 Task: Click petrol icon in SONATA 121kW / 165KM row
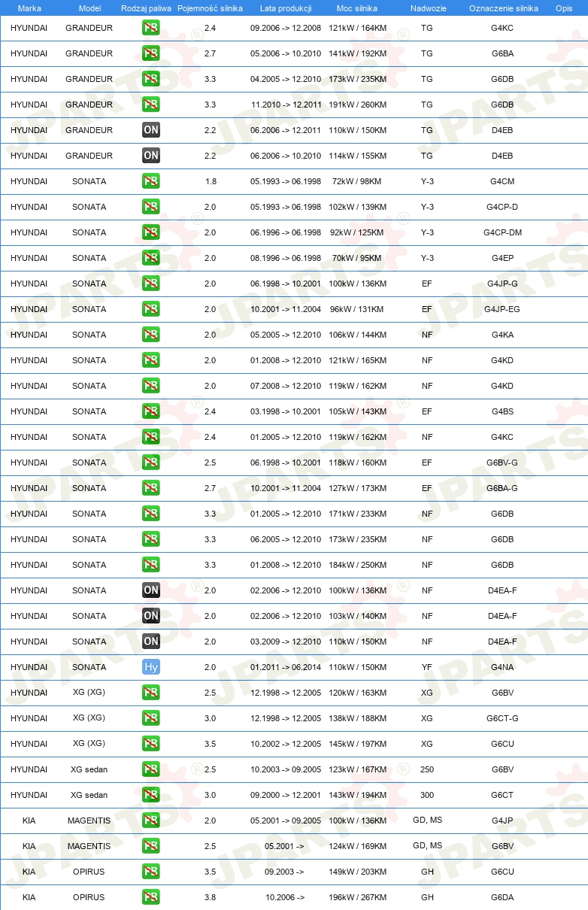[x=151, y=360]
